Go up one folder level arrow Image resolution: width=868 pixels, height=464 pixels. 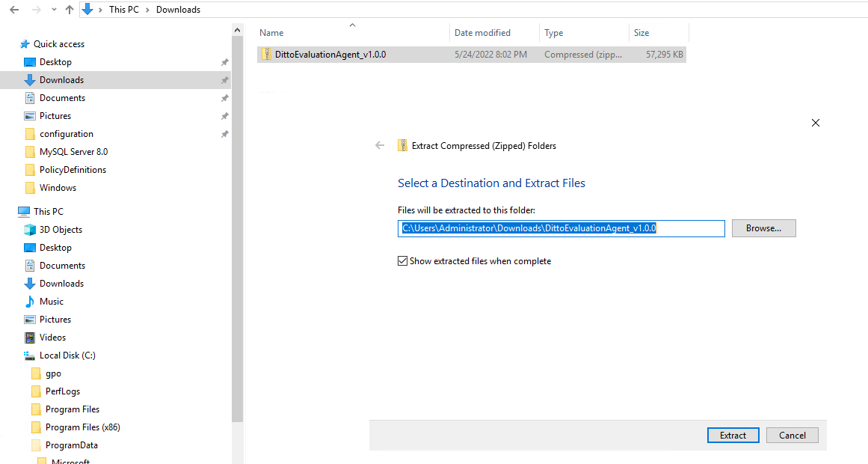click(x=70, y=10)
